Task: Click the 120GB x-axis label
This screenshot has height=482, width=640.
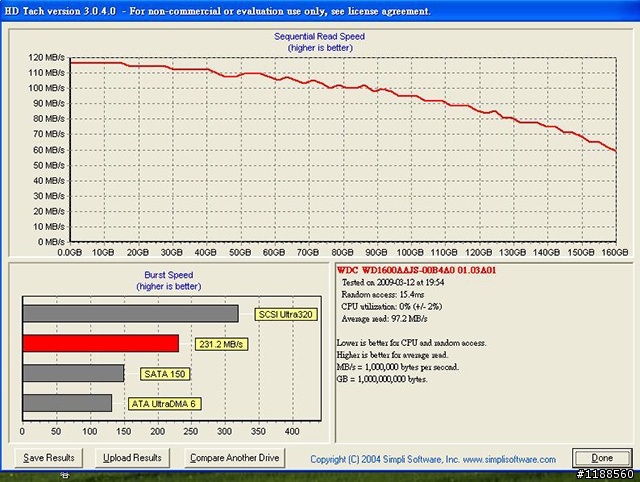Action: tap(478, 252)
